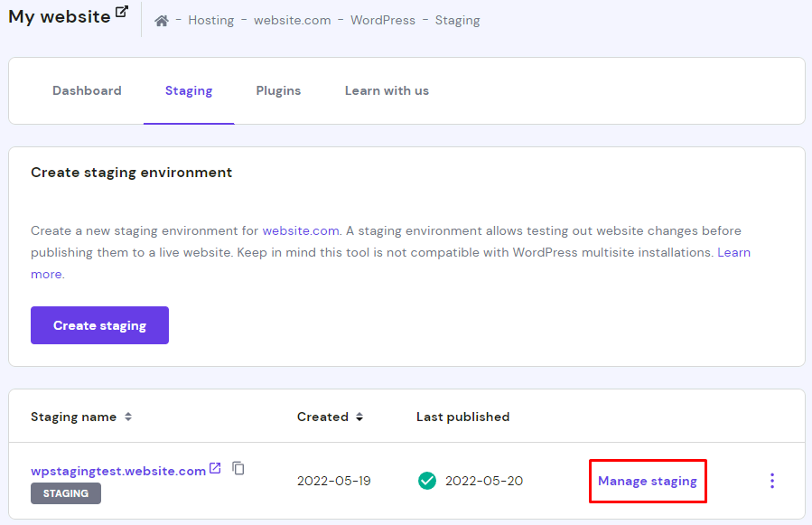The width and height of the screenshot is (812, 525).
Task: Switch to the Dashboard tab
Action: tap(87, 90)
